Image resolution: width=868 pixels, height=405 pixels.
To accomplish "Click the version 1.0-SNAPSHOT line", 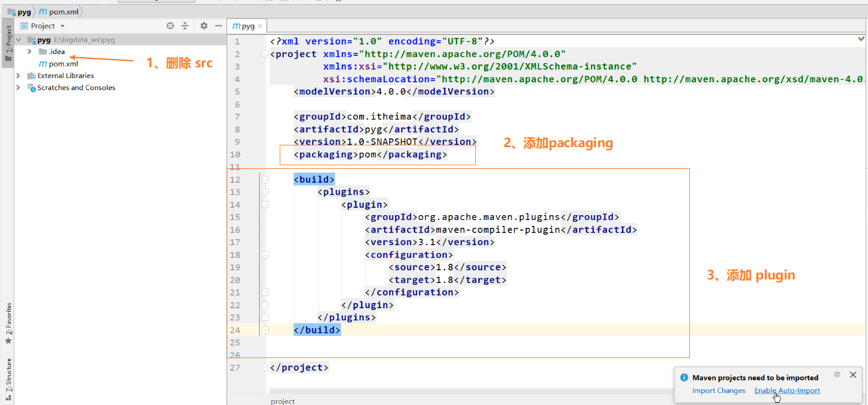I will pyautogui.click(x=385, y=142).
